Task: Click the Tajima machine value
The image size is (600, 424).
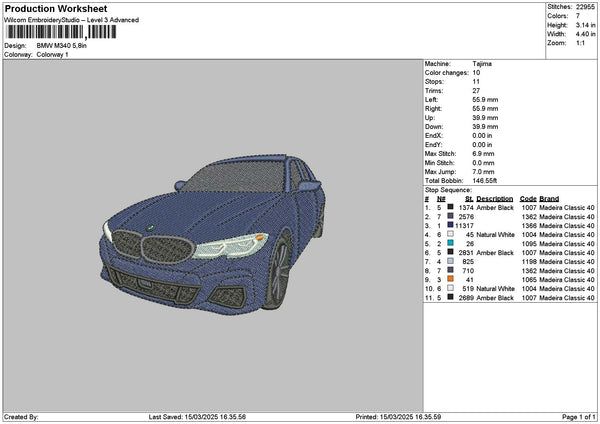Action: 482,63
